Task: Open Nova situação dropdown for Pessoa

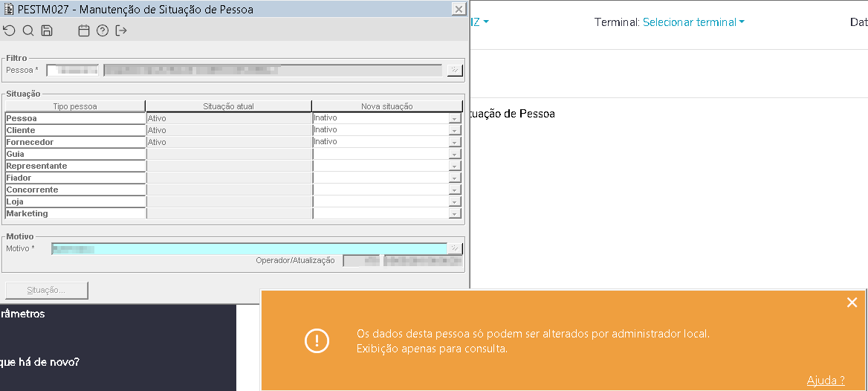Action: point(455,118)
